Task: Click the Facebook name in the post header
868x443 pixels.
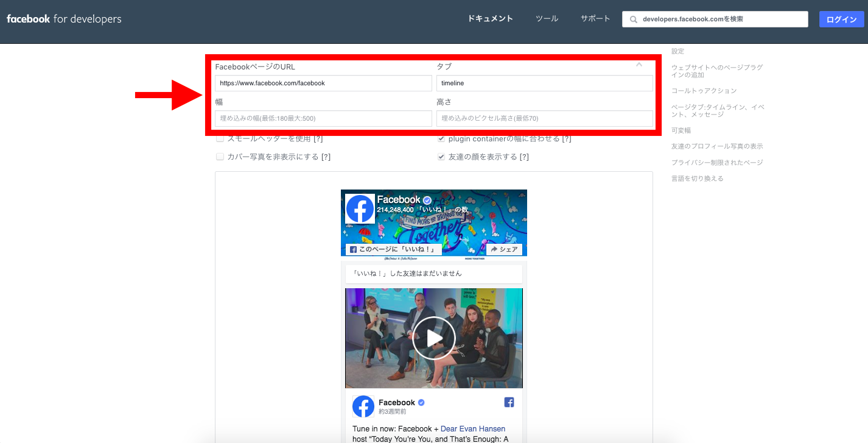Action: pyautogui.click(x=397, y=402)
